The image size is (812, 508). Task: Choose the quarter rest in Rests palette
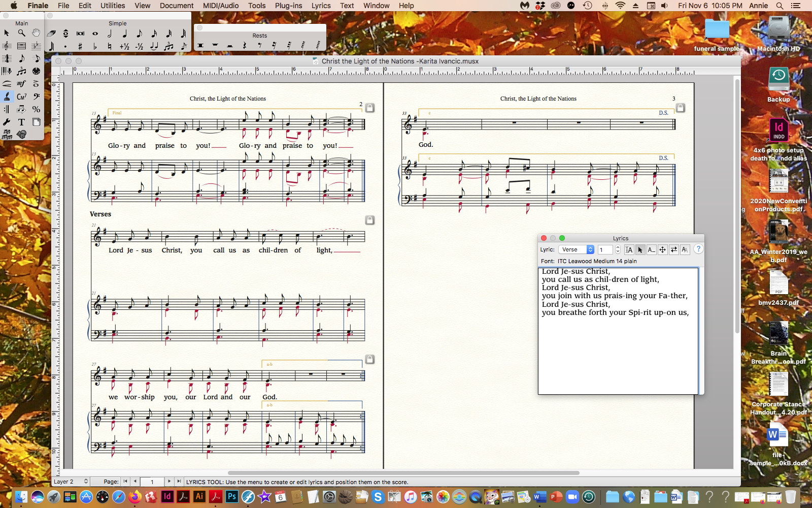[245, 46]
